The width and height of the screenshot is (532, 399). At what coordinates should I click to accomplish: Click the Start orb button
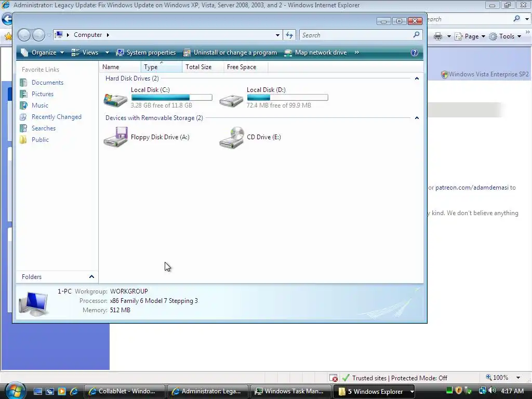(15, 391)
